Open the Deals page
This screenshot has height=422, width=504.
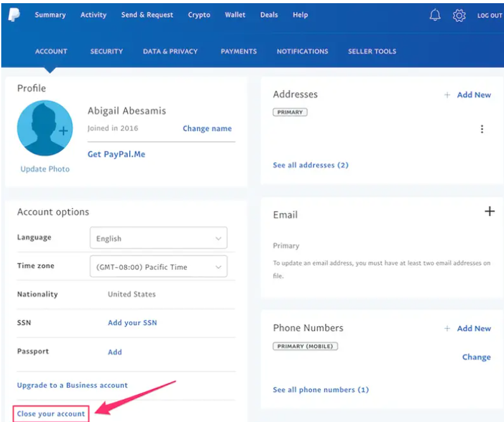point(269,15)
